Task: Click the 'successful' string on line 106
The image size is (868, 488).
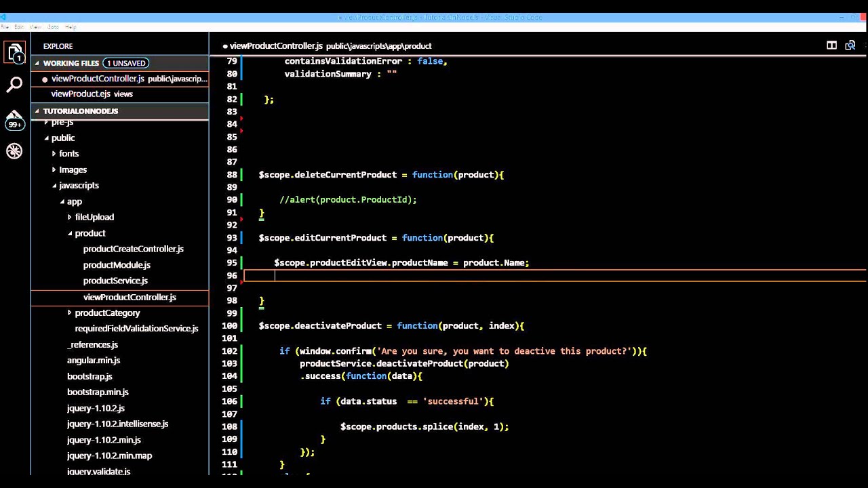Action: pyautogui.click(x=453, y=401)
